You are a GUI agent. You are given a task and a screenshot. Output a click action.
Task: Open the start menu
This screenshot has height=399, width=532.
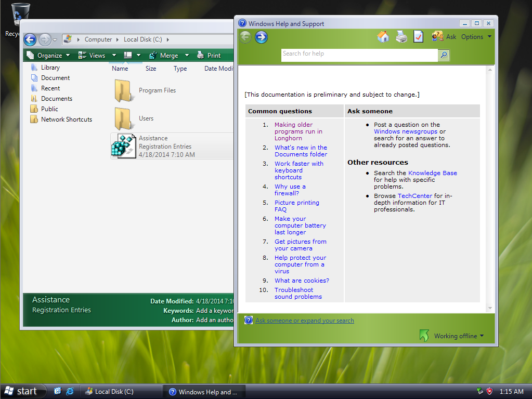pos(22,391)
